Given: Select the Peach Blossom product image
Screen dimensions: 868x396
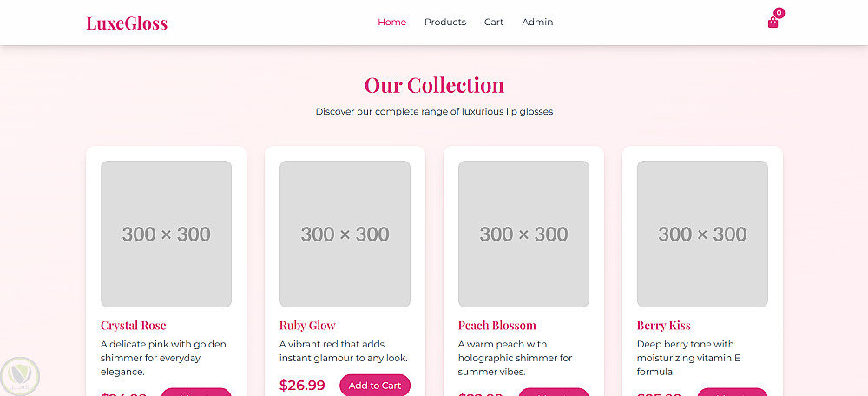Looking at the screenshot, I should pyautogui.click(x=523, y=234).
